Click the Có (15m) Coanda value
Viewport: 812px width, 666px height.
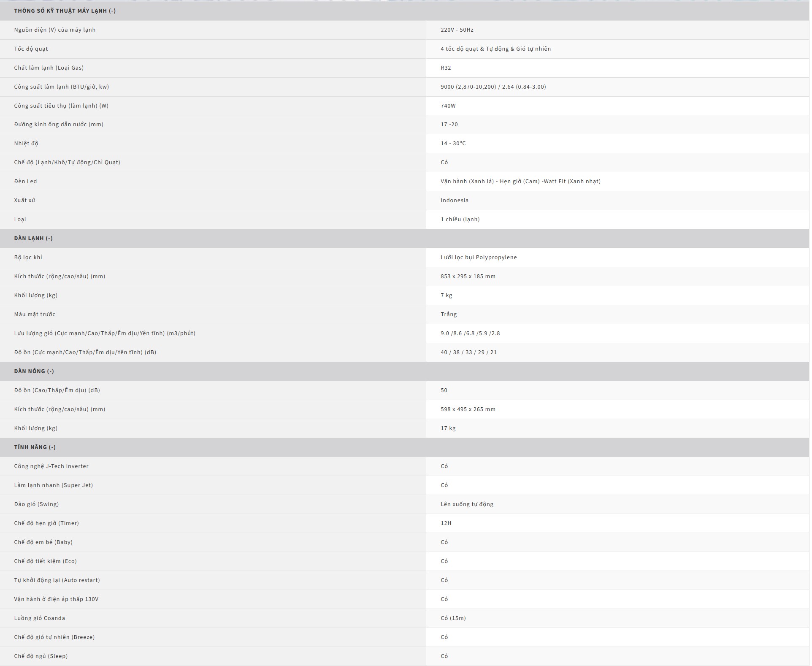coord(453,618)
